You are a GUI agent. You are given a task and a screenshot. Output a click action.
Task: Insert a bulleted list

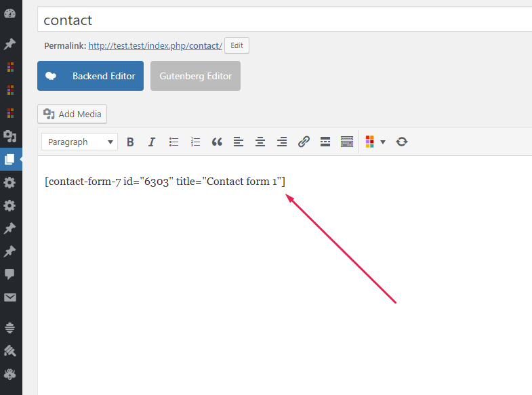click(173, 142)
